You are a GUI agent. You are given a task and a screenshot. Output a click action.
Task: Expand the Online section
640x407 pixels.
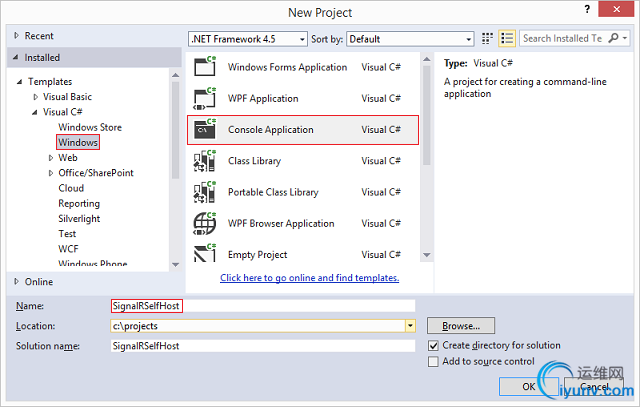pyautogui.click(x=16, y=281)
